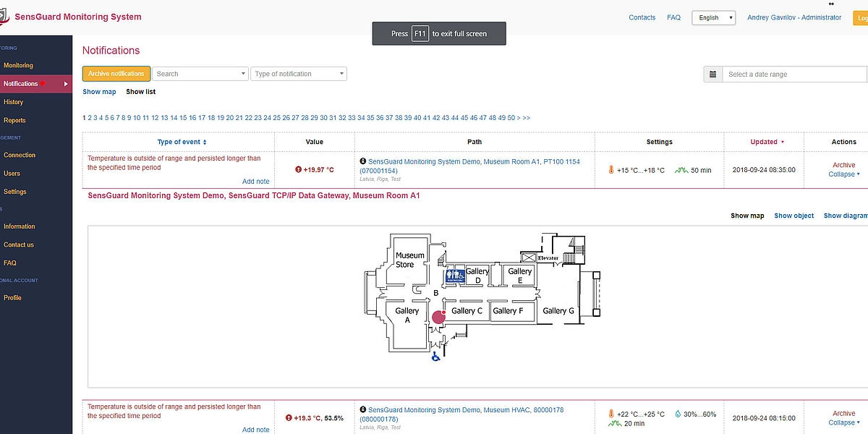
Task: Click the SensGuard shield logo
Action: coord(4,17)
